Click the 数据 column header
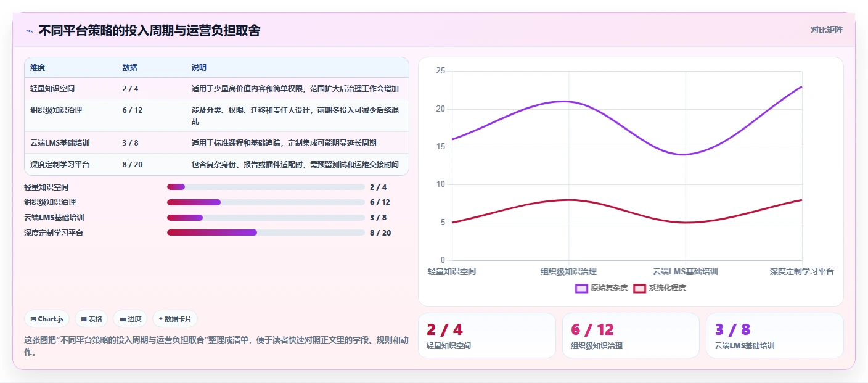This screenshot has height=383, width=868. pyautogui.click(x=129, y=67)
